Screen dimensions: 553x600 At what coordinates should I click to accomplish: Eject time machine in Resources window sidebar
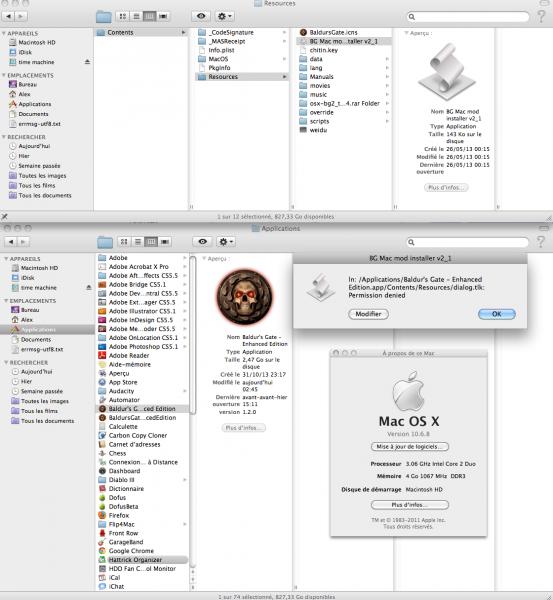(87, 62)
